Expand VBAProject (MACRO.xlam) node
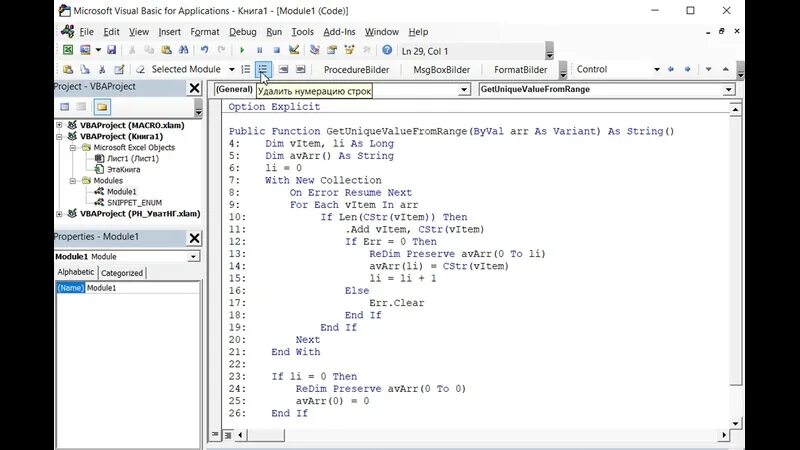The height and width of the screenshot is (450, 800). click(59, 125)
